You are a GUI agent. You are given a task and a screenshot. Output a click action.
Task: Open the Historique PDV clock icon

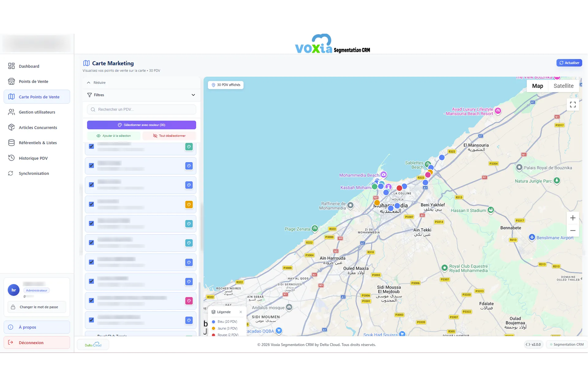tap(11, 158)
